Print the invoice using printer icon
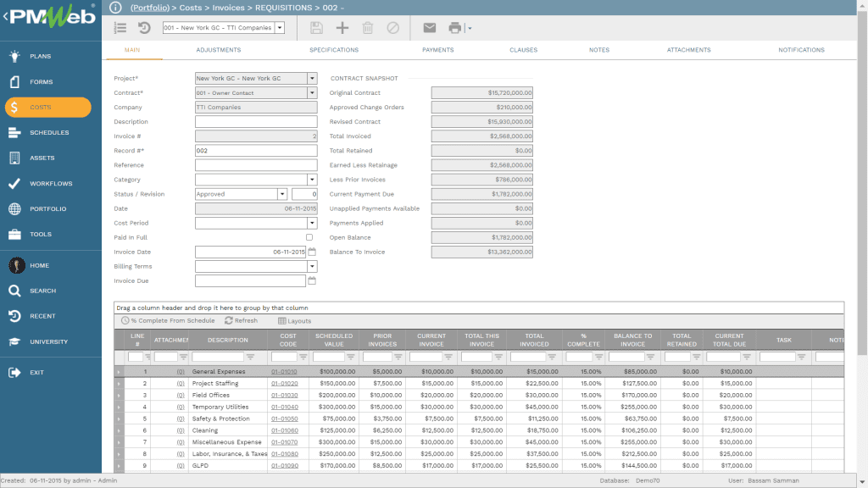Screen dimensions: 868x488 455,28
